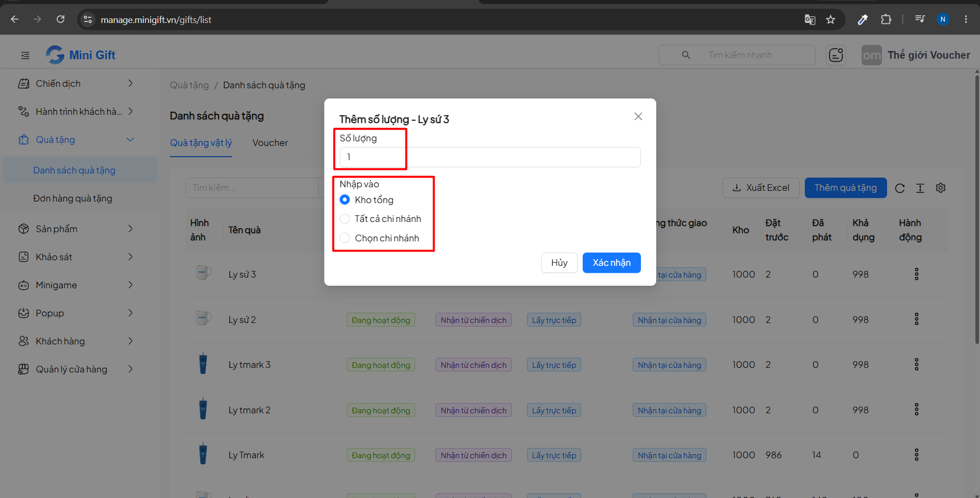Expand the Sản phẩm sidebar menu
Image resolution: width=980 pixels, height=498 pixels.
pyautogui.click(x=77, y=229)
